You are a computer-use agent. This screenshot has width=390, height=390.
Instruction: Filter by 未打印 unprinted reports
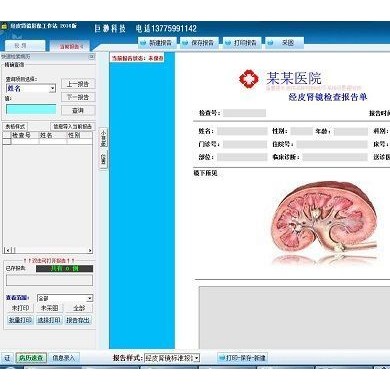pos(20,308)
